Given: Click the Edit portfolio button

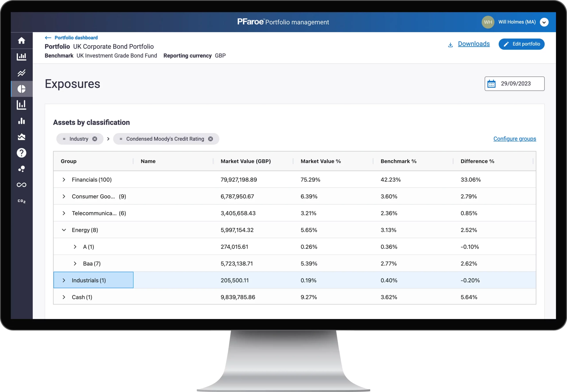Looking at the screenshot, I should pos(521,44).
